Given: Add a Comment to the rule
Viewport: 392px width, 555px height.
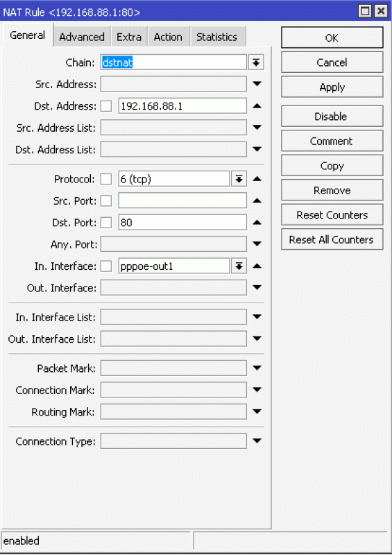Looking at the screenshot, I should 332,141.
